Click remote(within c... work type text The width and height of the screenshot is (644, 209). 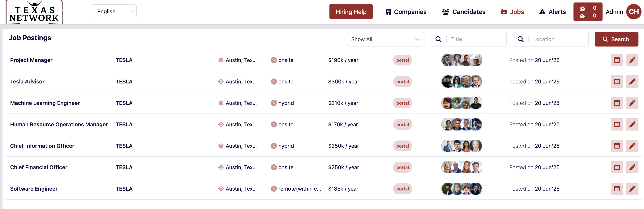pos(299,189)
